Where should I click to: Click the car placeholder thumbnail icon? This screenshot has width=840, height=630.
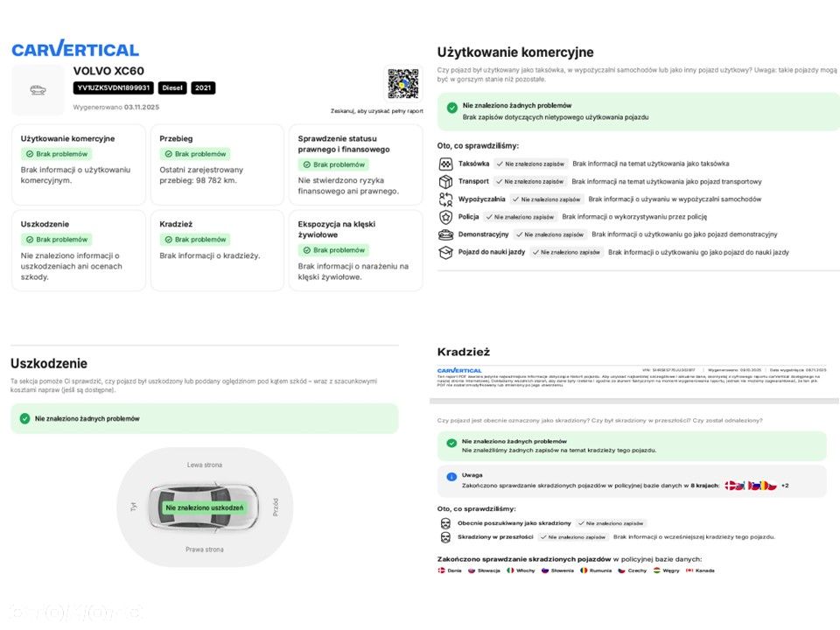pos(38,90)
